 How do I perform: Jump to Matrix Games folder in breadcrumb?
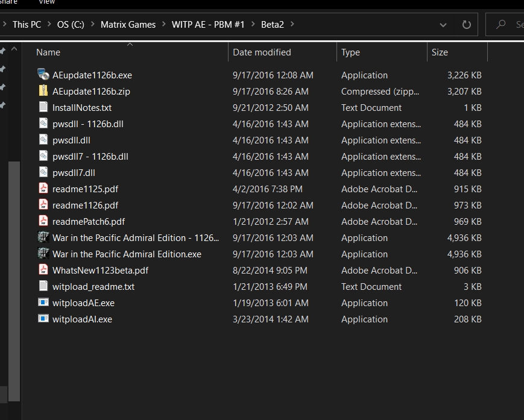pyautogui.click(x=128, y=24)
